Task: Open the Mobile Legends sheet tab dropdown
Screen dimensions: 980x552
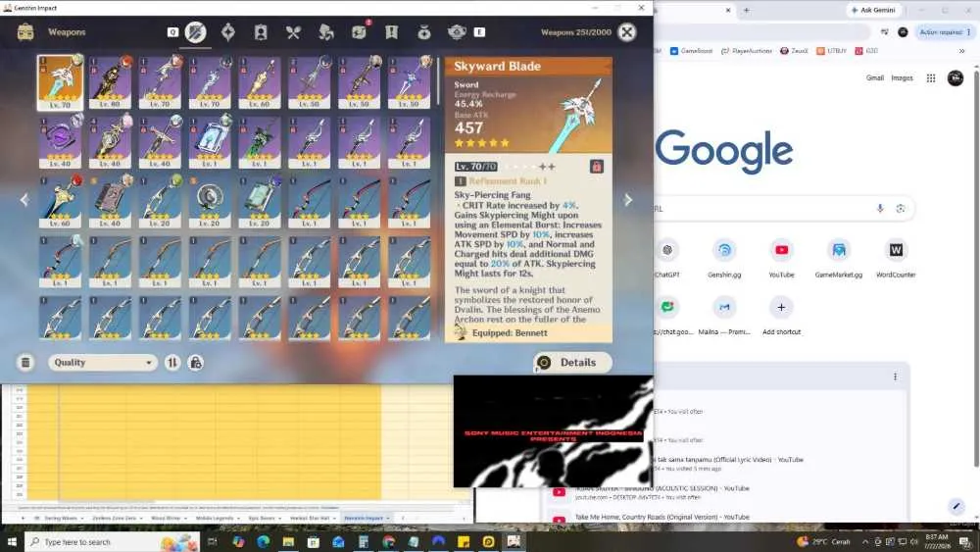Action: [240, 519]
